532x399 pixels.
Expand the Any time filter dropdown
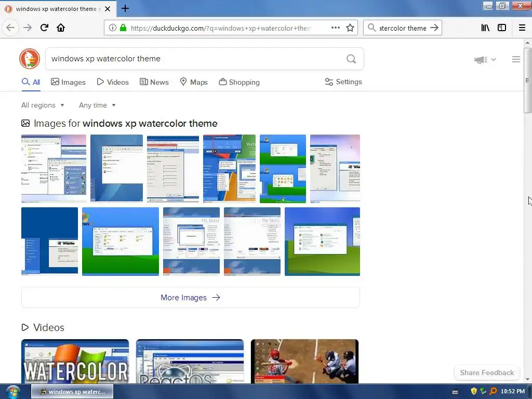[97, 105]
